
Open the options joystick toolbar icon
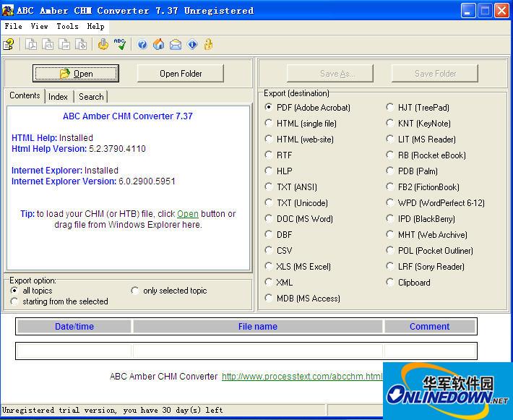tap(103, 44)
